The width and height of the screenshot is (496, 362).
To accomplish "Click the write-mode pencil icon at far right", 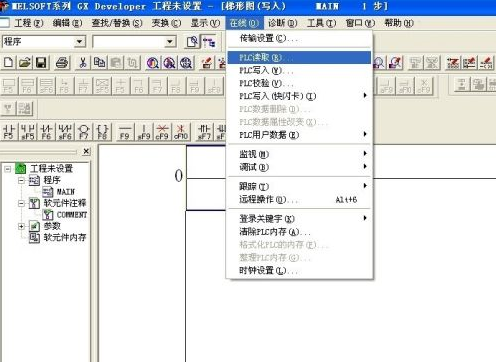I will [487, 62].
